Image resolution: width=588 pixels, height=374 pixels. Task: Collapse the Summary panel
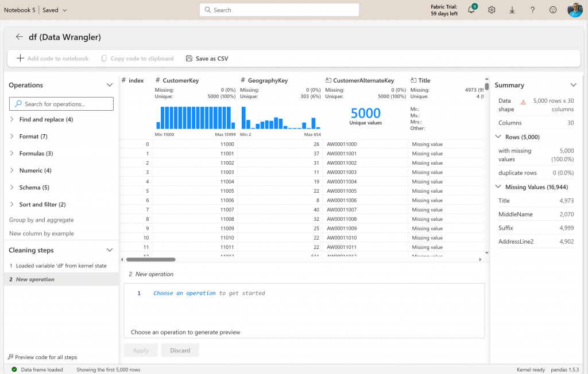572,85
